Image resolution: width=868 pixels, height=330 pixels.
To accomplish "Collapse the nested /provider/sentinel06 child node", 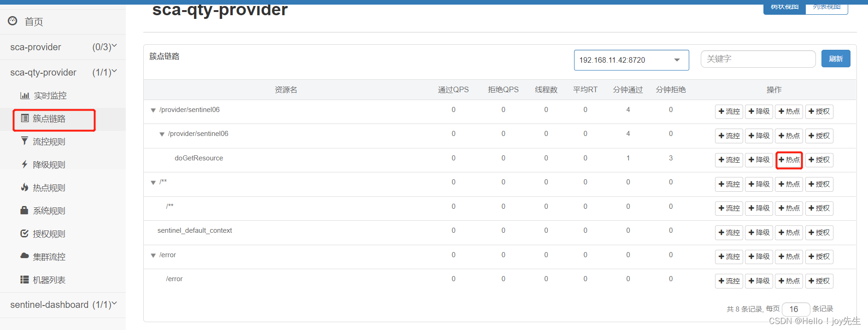I will (x=162, y=134).
